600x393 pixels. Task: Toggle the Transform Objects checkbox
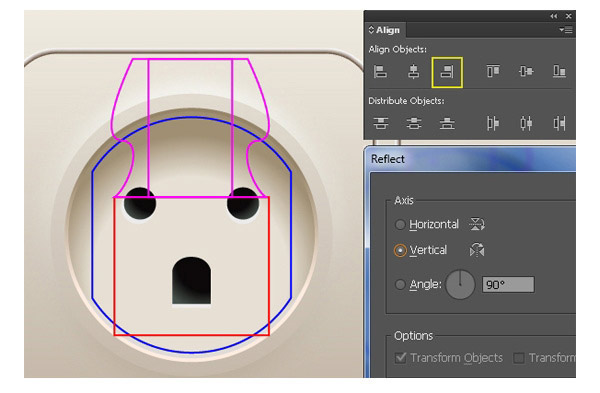[x=401, y=358]
